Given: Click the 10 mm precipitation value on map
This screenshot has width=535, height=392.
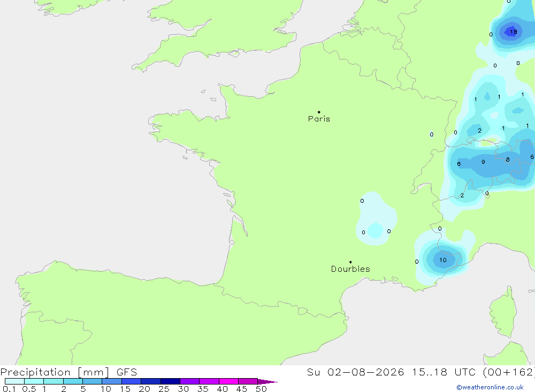Looking at the screenshot, I should (x=443, y=260).
